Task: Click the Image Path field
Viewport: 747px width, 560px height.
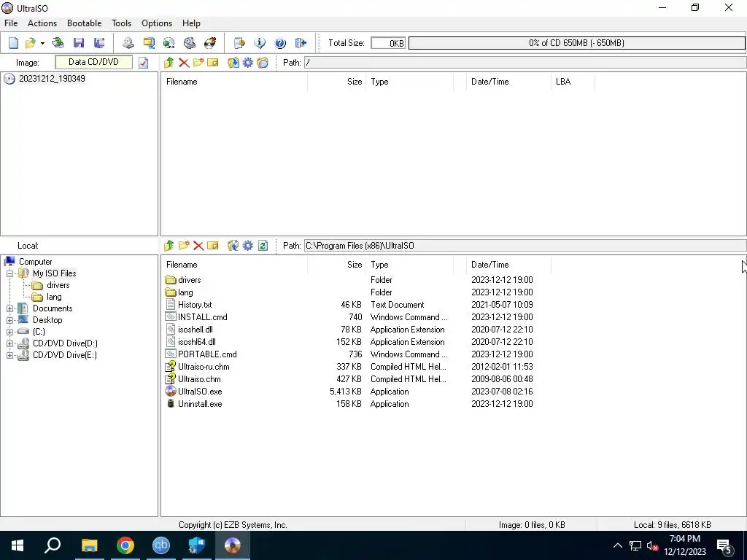Action: pyautogui.click(x=525, y=63)
